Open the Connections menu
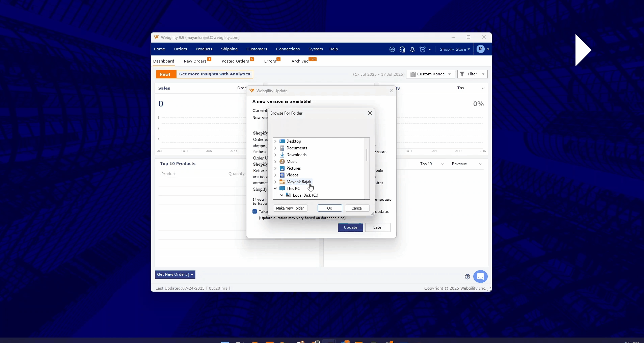The width and height of the screenshot is (644, 343). [x=288, y=49]
